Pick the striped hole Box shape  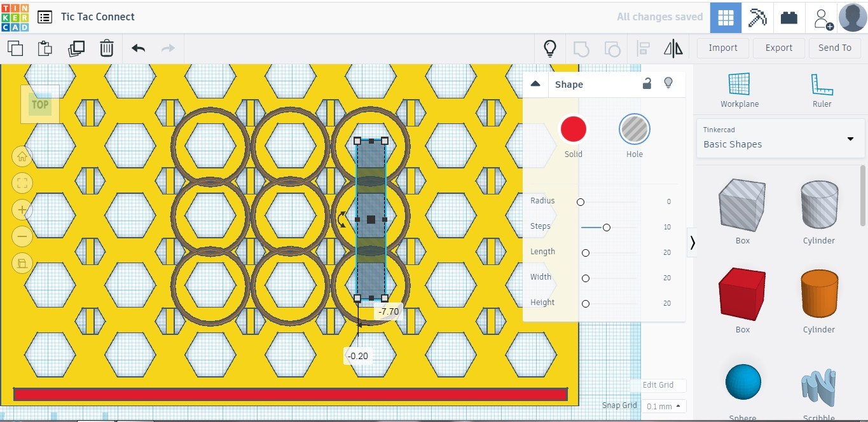point(742,205)
